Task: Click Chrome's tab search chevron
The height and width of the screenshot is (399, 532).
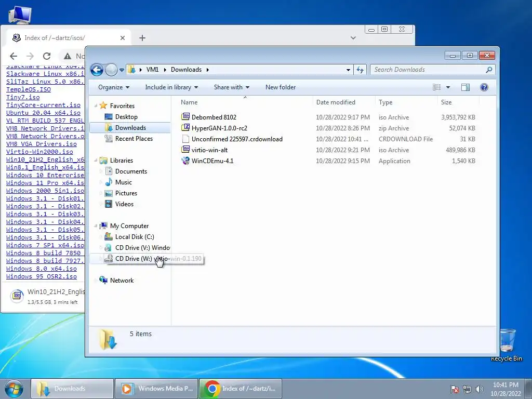Action: click(353, 38)
